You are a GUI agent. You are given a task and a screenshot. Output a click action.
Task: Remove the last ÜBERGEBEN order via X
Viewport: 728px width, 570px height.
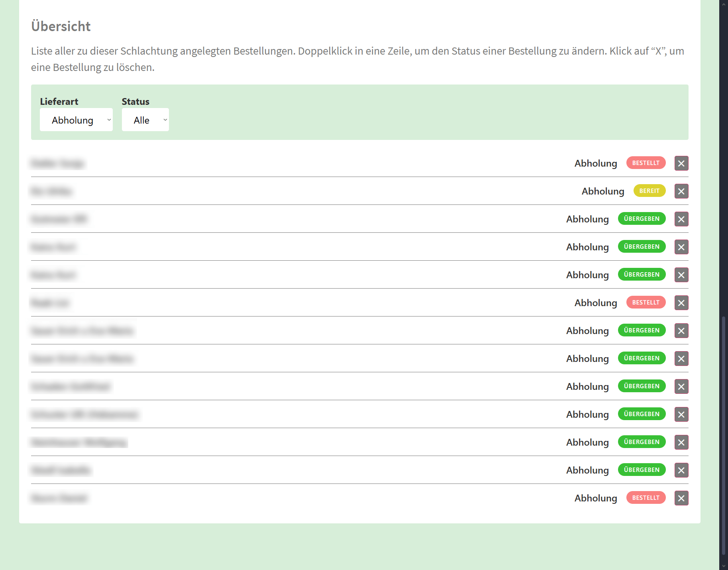(x=681, y=470)
